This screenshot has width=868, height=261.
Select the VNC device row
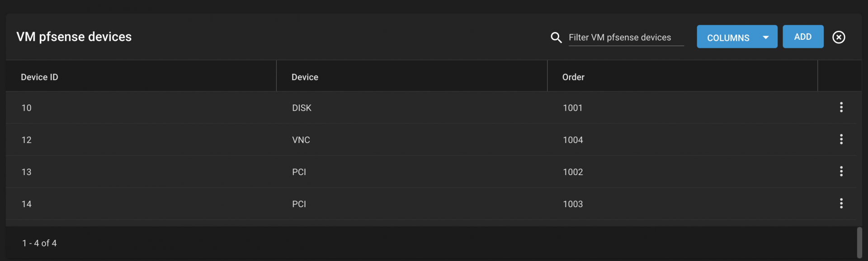[431, 140]
